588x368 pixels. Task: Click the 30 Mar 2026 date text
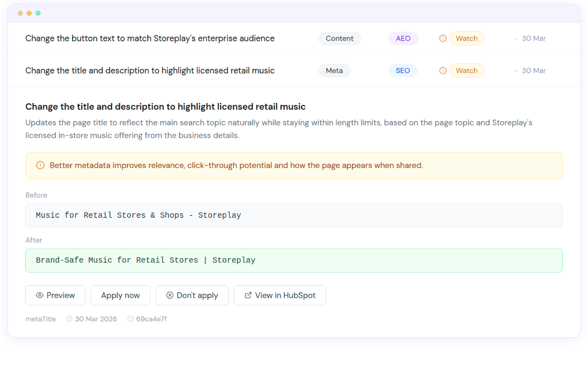(x=96, y=319)
